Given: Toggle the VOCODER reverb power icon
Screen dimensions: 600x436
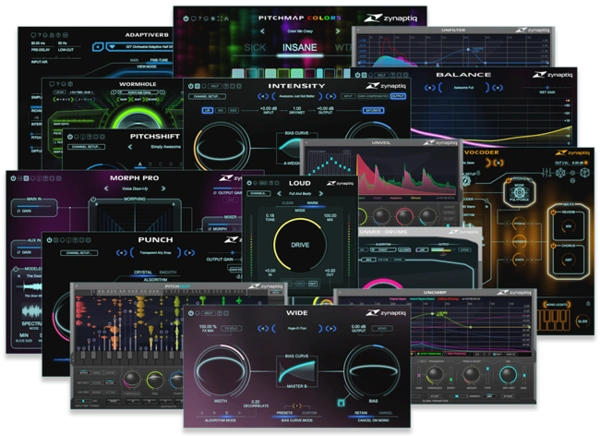Looking at the screenshot, I should (x=553, y=212).
